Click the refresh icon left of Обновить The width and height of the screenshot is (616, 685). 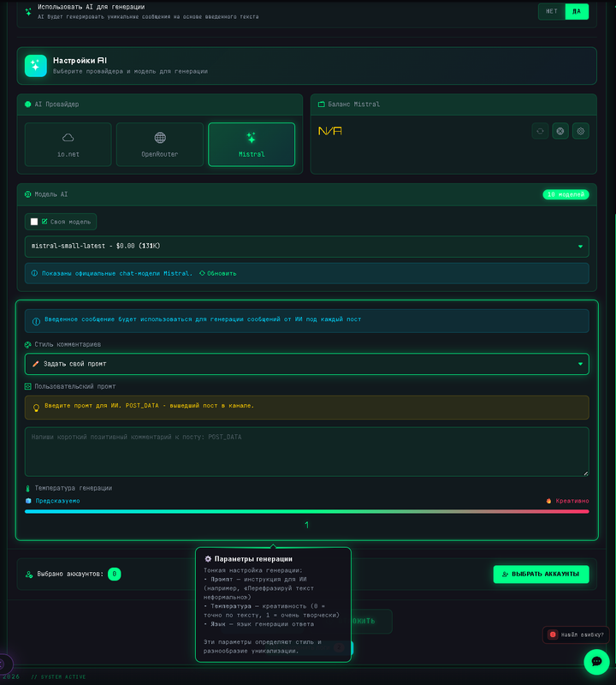202,273
